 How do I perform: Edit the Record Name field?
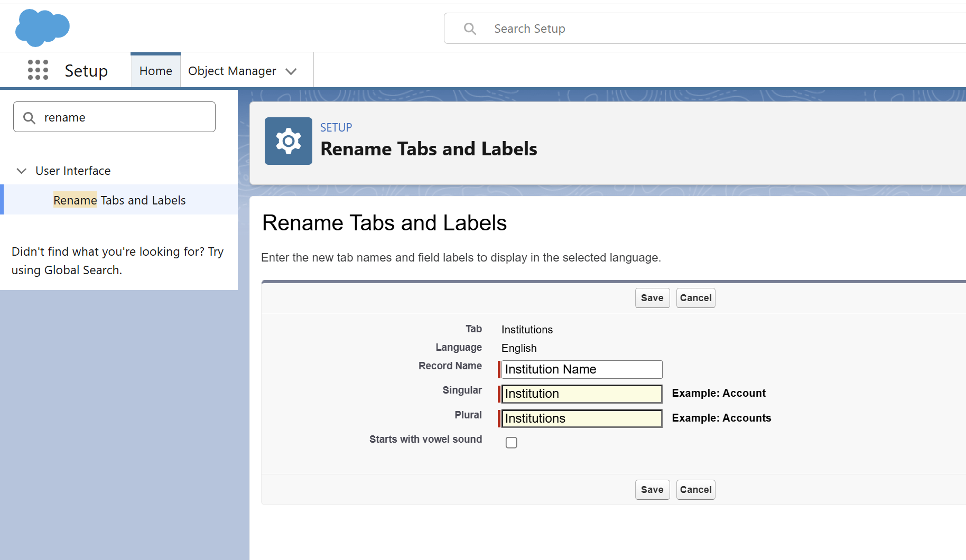pos(581,369)
